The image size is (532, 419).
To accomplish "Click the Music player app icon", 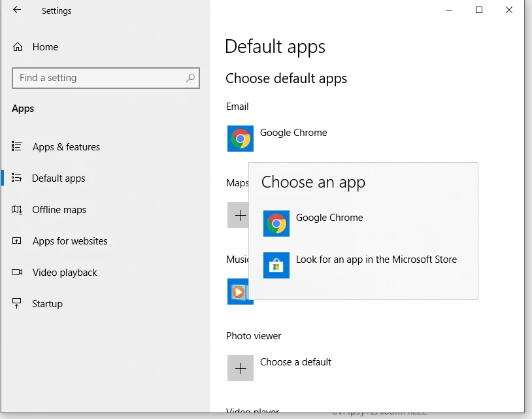I will click(x=238, y=292).
